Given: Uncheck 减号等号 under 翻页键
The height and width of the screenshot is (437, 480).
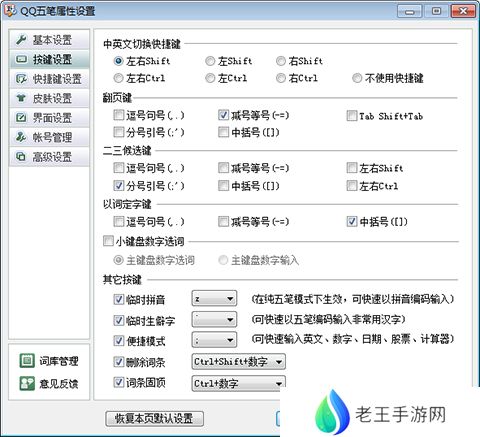Looking at the screenshot, I should pos(223,115).
